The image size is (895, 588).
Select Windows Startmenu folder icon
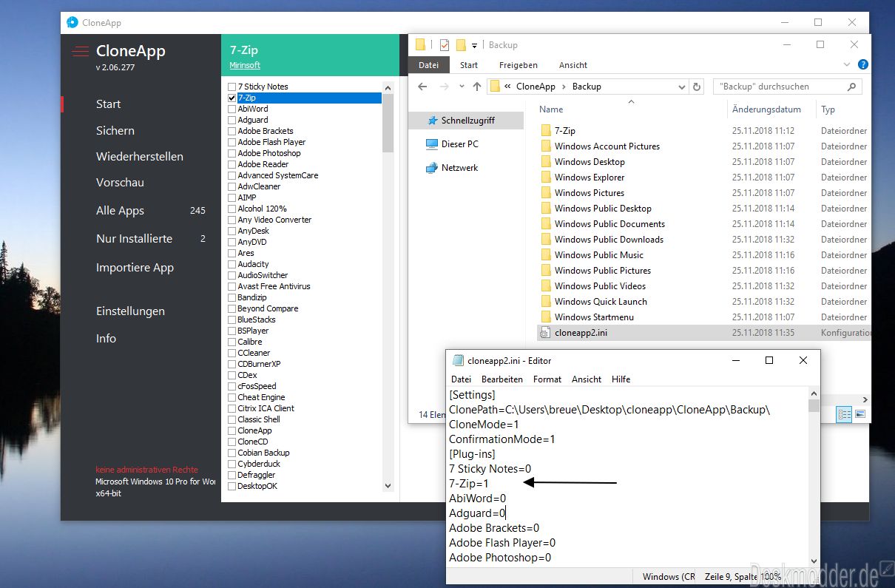coord(546,317)
